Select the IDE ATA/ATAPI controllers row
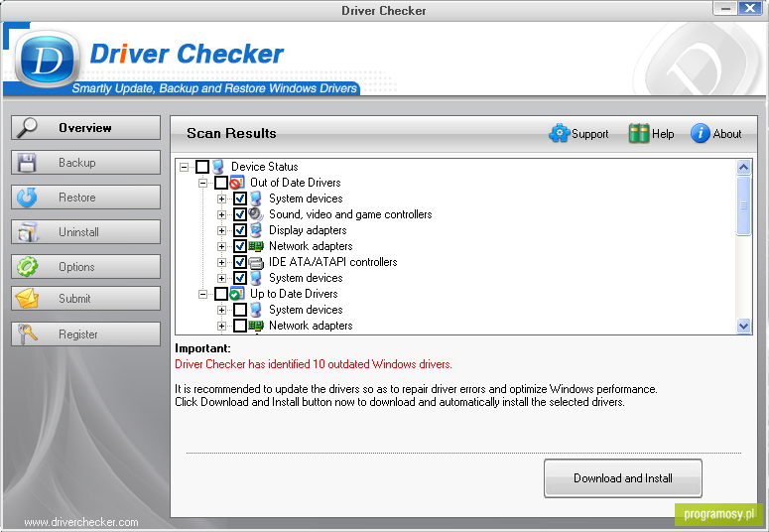 (x=333, y=262)
